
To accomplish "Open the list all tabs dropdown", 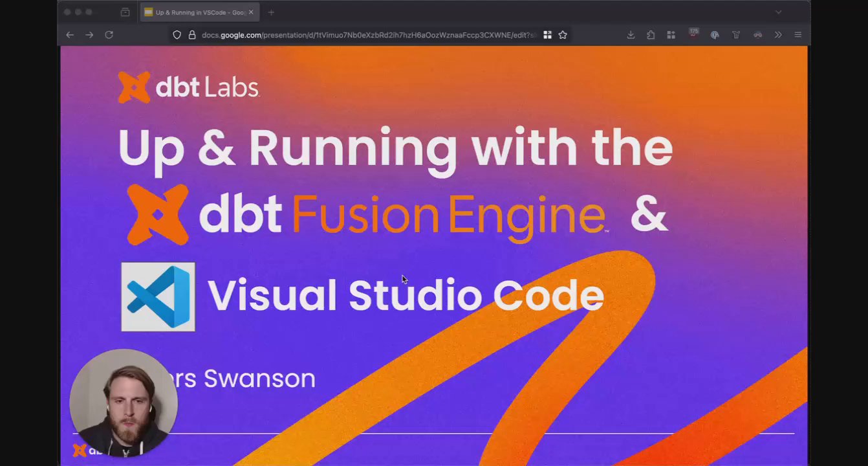I will [778, 12].
